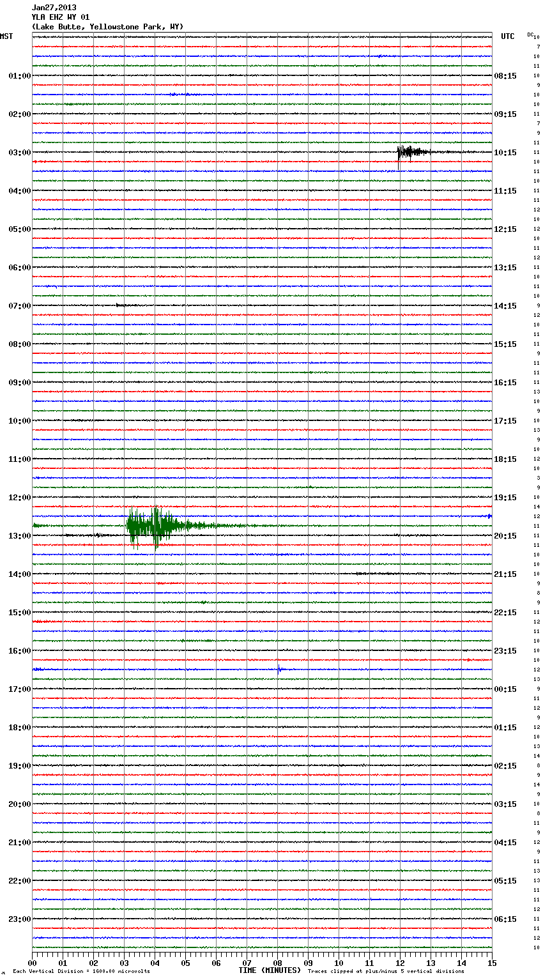Screen dimensions: 543x980
Task: Pick the 04:15 UTC time label
Action: point(505,843)
